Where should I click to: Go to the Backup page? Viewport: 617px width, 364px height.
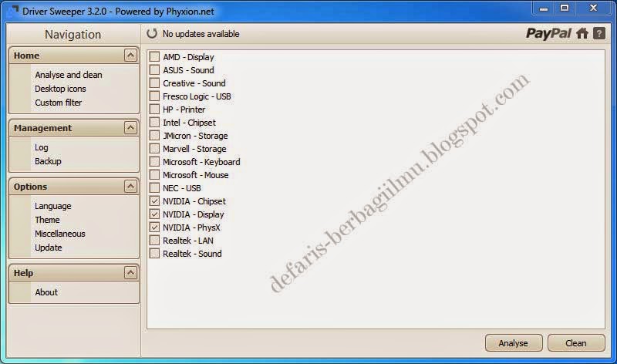click(x=48, y=161)
